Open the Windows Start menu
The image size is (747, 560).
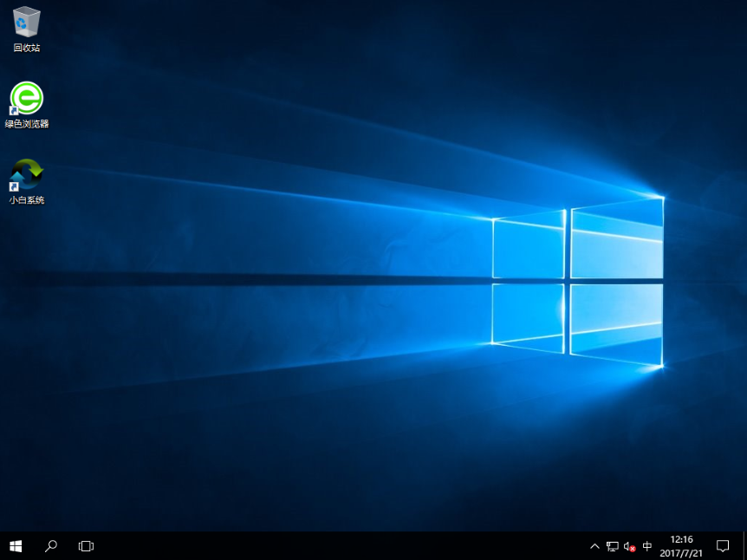point(15,546)
